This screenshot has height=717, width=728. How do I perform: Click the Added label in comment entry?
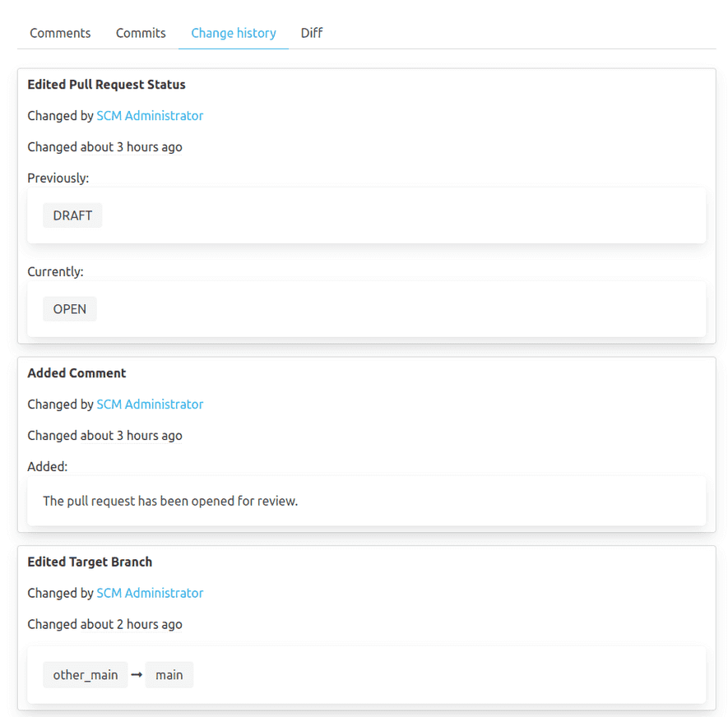pyautogui.click(x=47, y=466)
